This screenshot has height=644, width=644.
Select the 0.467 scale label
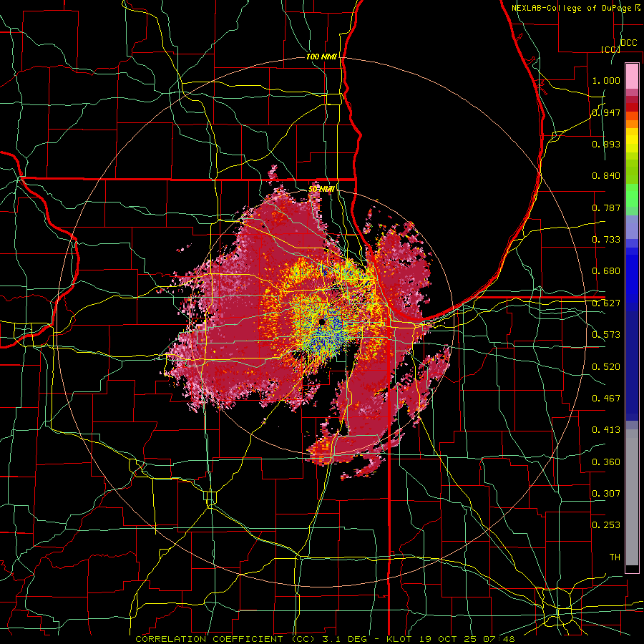click(606, 399)
